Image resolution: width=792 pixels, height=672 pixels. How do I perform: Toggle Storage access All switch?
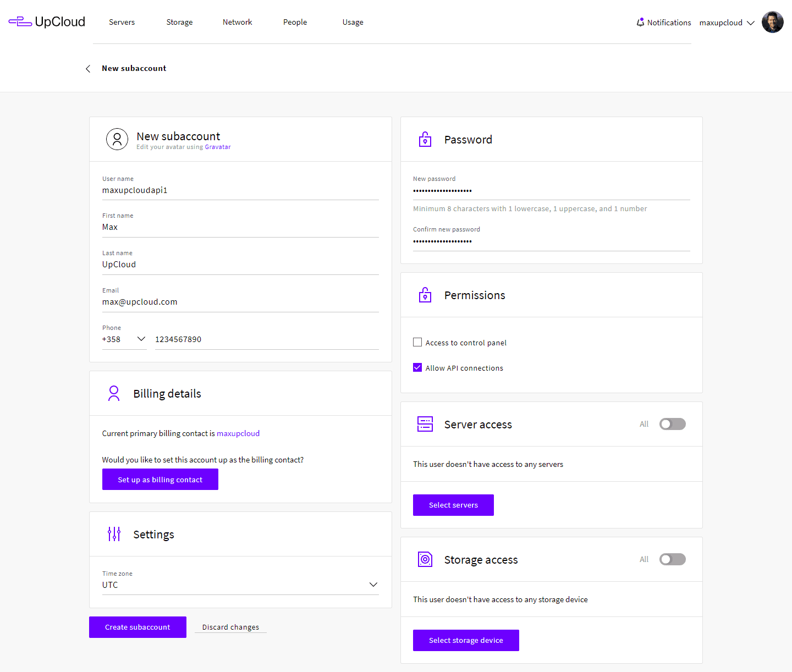673,559
